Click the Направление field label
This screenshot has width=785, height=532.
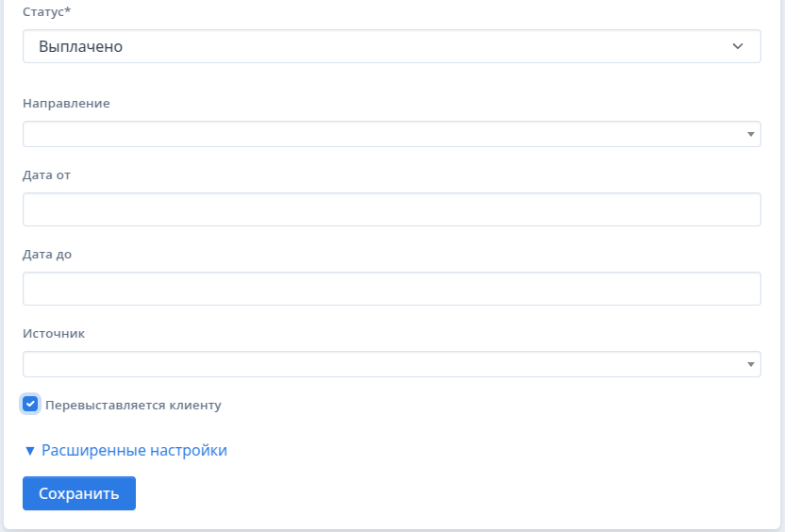click(x=66, y=104)
